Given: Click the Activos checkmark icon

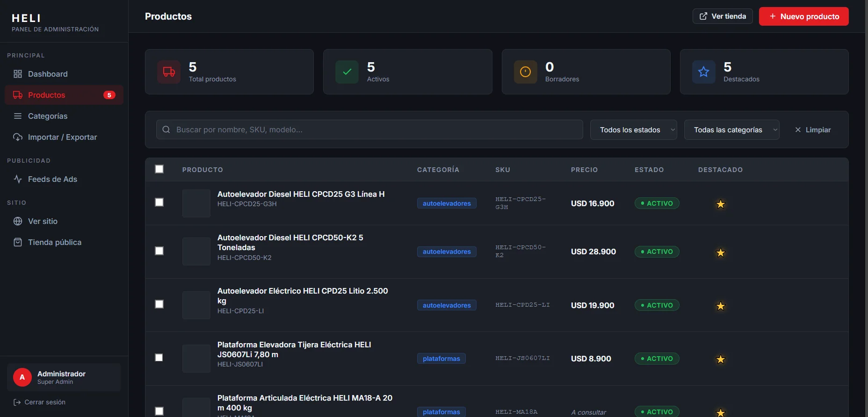Looking at the screenshot, I should (347, 72).
